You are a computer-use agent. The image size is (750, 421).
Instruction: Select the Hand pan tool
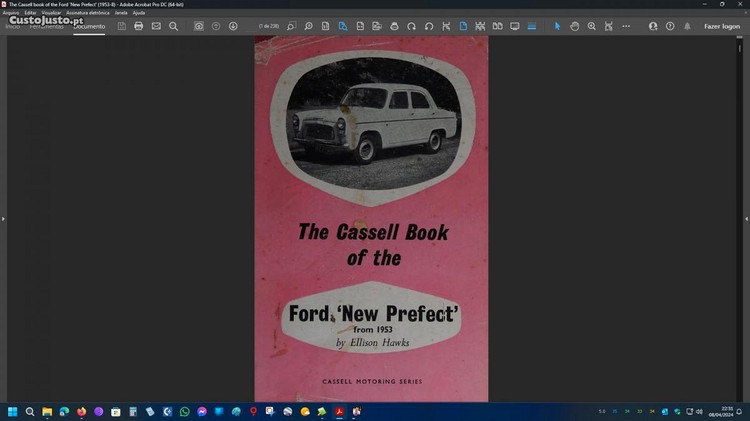pyautogui.click(x=575, y=26)
